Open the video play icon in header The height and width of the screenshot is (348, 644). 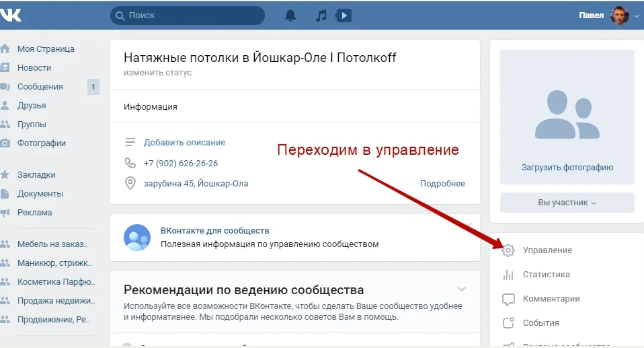tap(344, 15)
